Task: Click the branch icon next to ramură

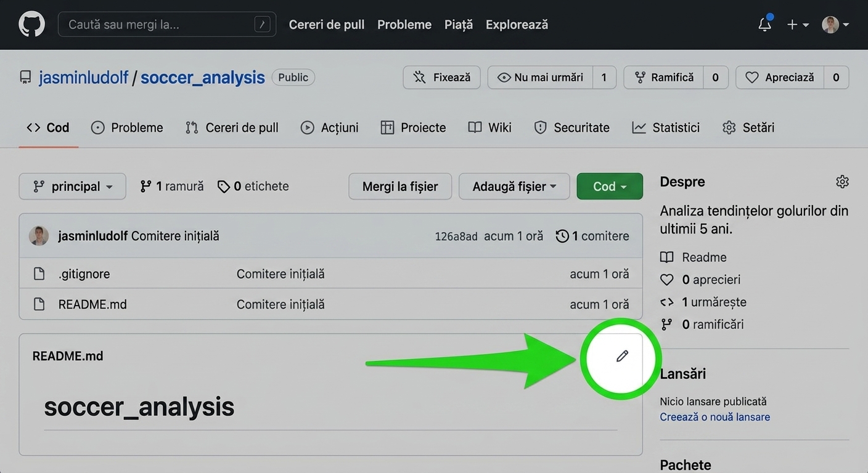Action: [x=145, y=186]
